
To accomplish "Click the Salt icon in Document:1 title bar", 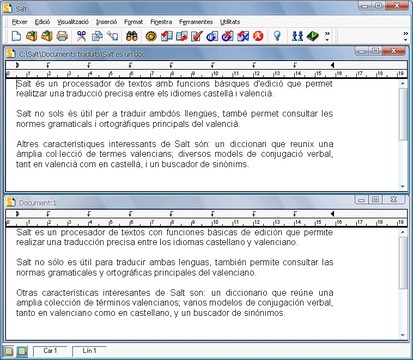I will 11,202.
